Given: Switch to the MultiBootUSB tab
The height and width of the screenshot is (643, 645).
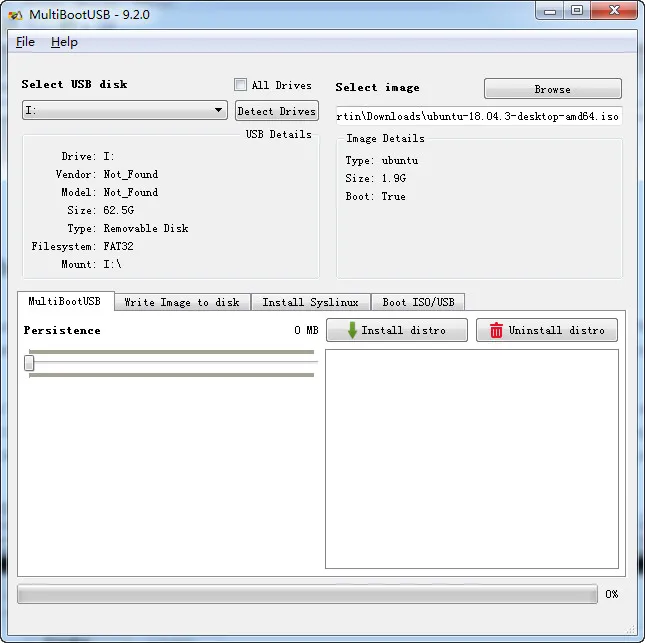Looking at the screenshot, I should [65, 301].
